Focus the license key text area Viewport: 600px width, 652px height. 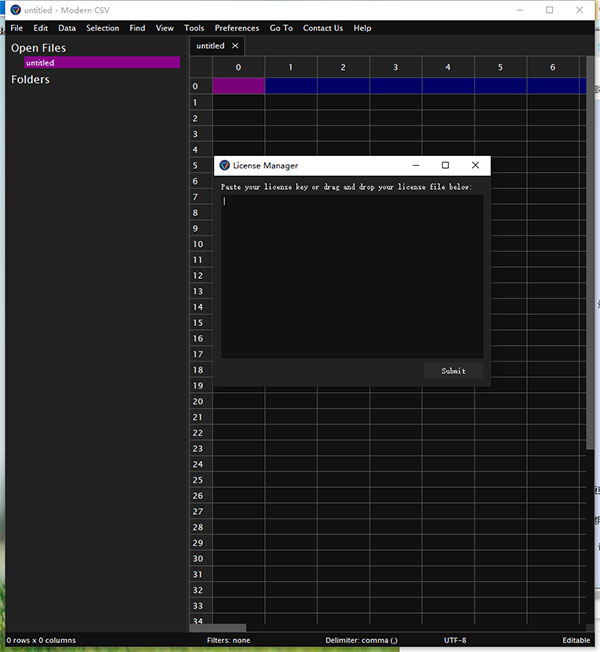pyautogui.click(x=352, y=276)
